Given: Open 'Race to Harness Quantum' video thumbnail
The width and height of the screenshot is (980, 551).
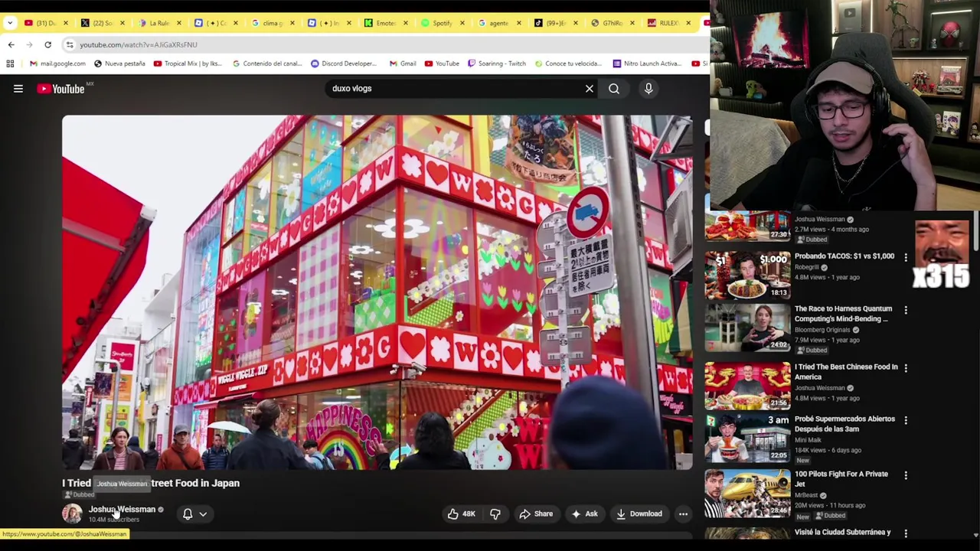Looking at the screenshot, I should click(x=747, y=328).
